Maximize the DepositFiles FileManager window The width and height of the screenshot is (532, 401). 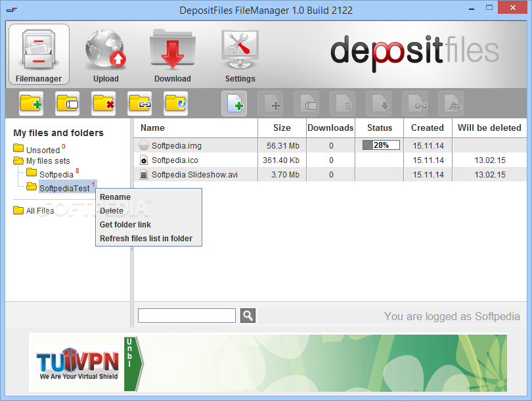tap(489, 7)
